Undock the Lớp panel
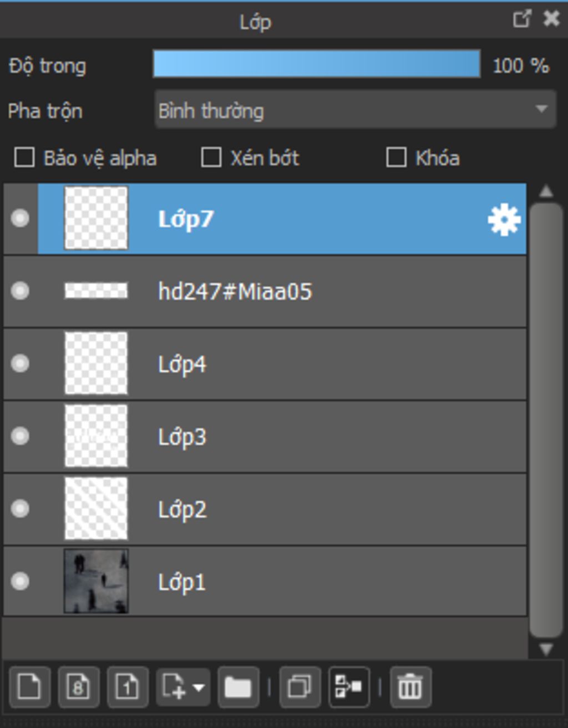Image resolution: width=568 pixels, height=728 pixels. point(521,19)
